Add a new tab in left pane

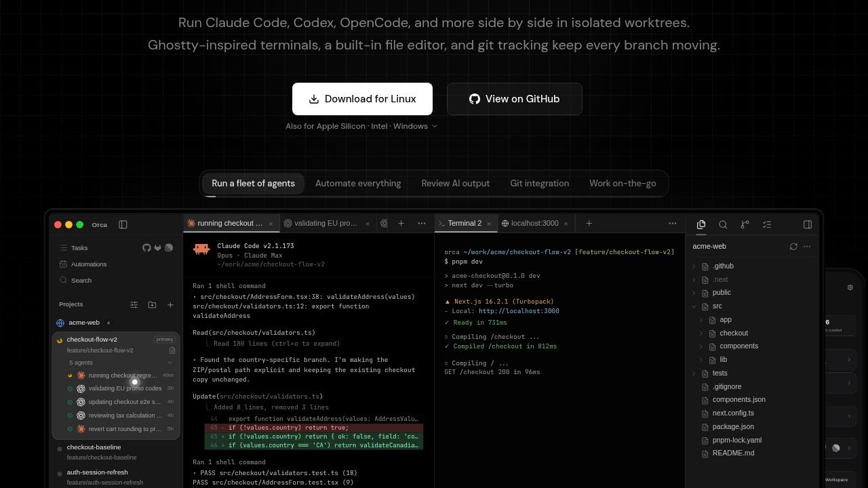[x=401, y=223]
